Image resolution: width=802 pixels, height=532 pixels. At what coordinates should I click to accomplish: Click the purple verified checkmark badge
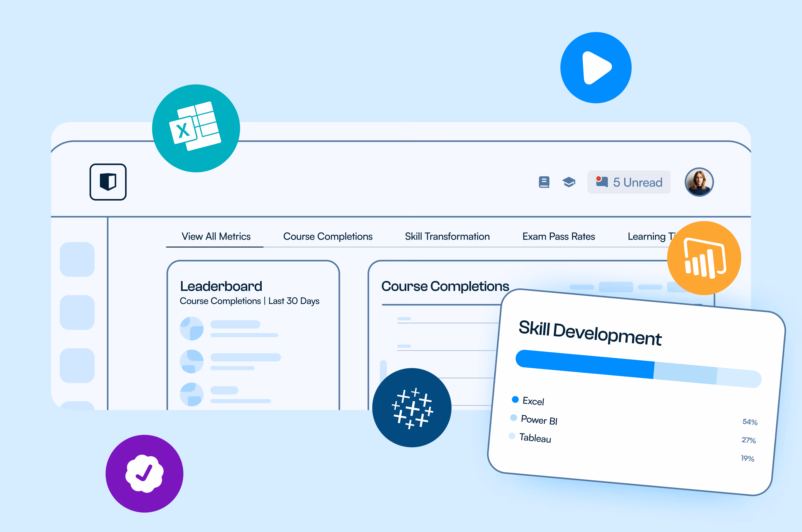coord(144,474)
